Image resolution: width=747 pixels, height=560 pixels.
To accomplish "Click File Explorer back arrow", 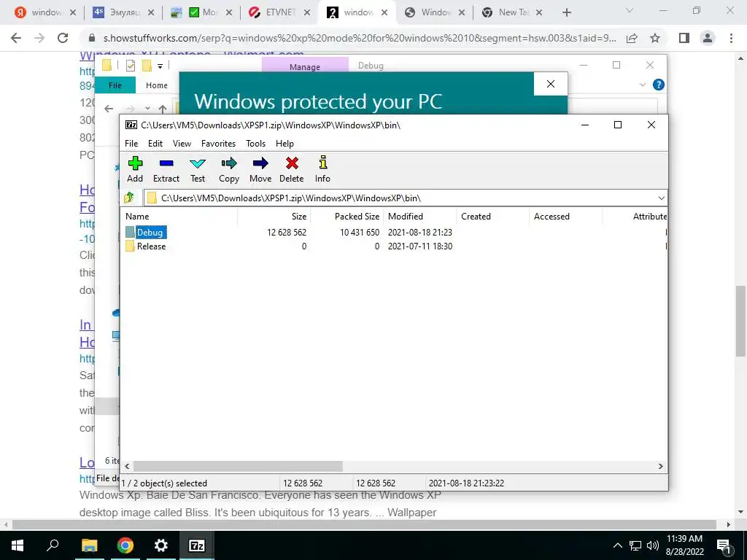I will 109,109.
